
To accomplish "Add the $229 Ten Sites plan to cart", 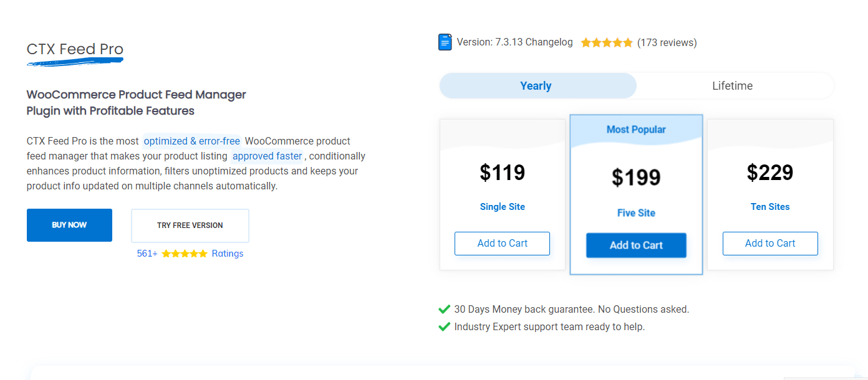I will 770,244.
